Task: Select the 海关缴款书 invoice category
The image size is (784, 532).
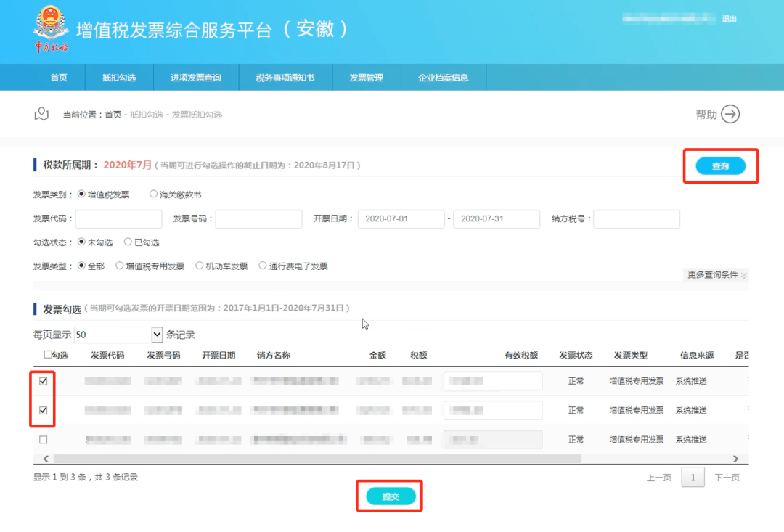Action: (153, 194)
